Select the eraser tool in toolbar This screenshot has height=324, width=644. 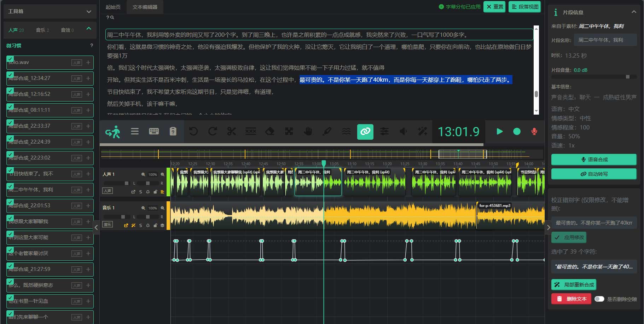pos(269,132)
